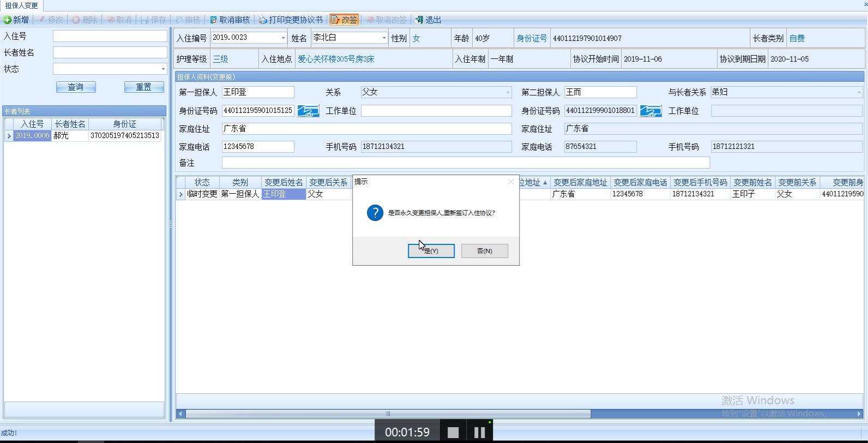Image resolution: width=868 pixels, height=443 pixels.
Task: Click first guarantor 手机号码 field 18712134321
Action: 436,147
